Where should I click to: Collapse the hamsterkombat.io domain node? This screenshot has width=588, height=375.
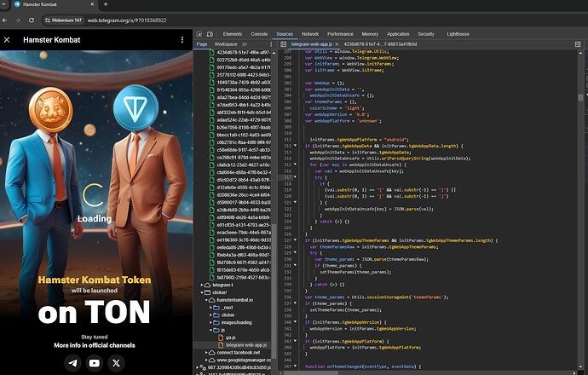click(x=206, y=300)
